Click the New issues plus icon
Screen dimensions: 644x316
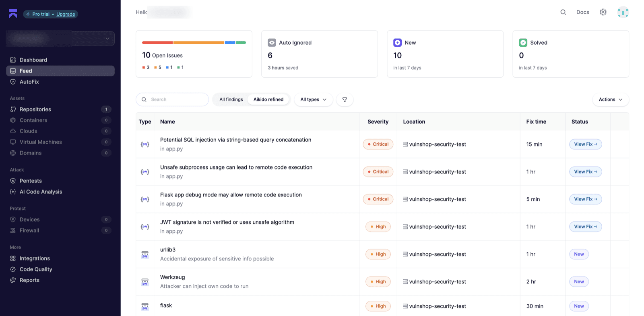point(397,43)
